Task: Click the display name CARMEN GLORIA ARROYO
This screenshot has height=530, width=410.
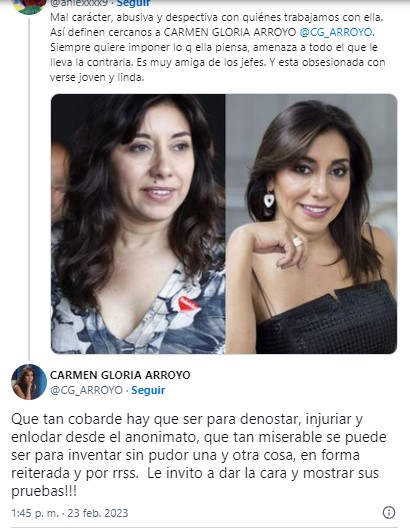Action: tap(120, 375)
